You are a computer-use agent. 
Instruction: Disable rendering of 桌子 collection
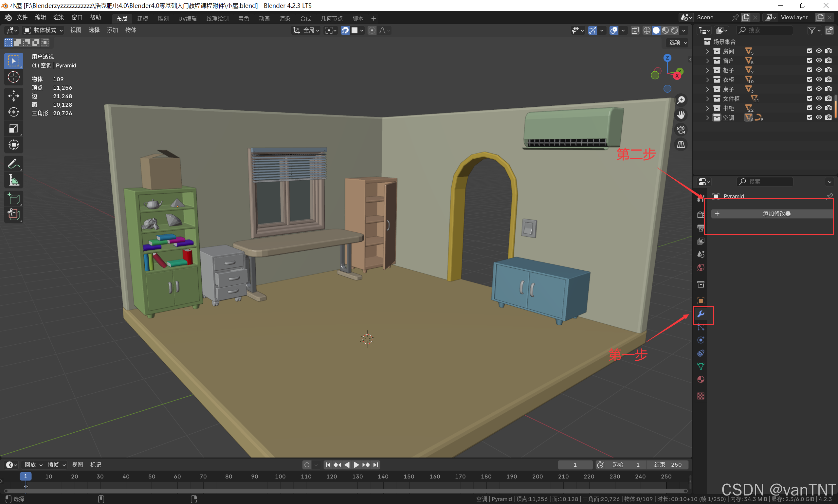(x=829, y=89)
